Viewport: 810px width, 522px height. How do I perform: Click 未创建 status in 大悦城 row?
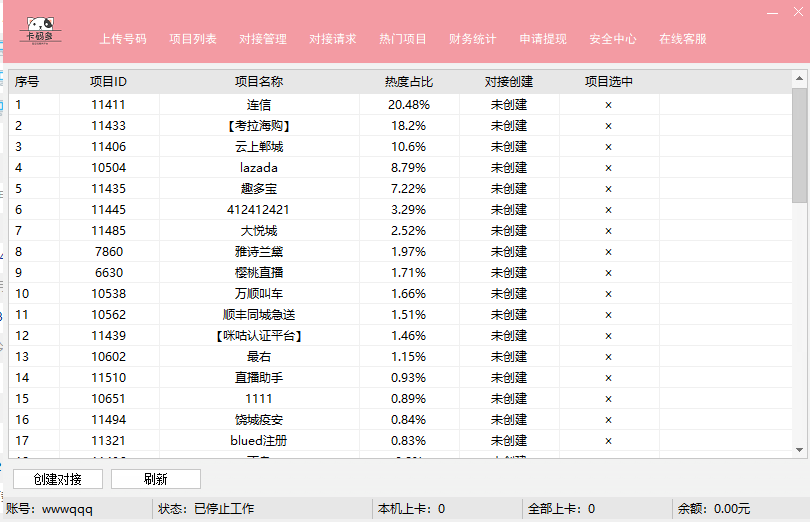[x=509, y=231]
